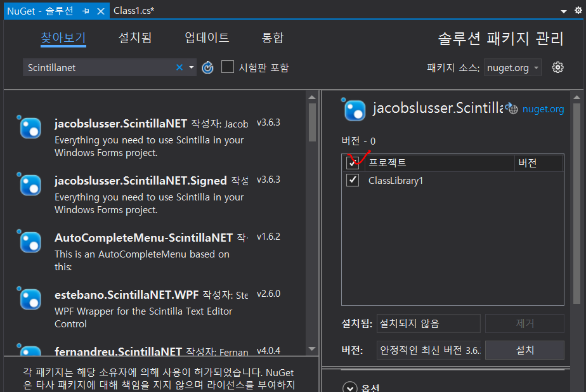Click the v1.6.2 version label
The width and height of the screenshot is (586, 392).
coord(268,237)
